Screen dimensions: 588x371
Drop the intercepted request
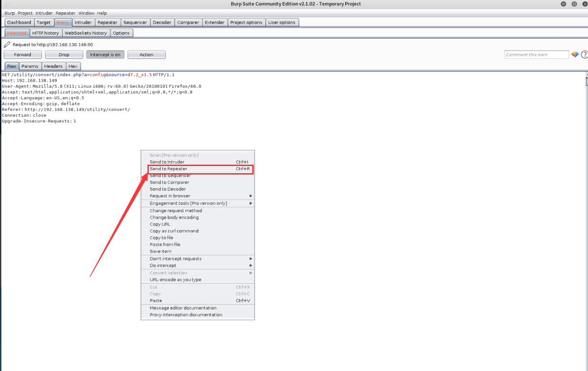tap(64, 55)
